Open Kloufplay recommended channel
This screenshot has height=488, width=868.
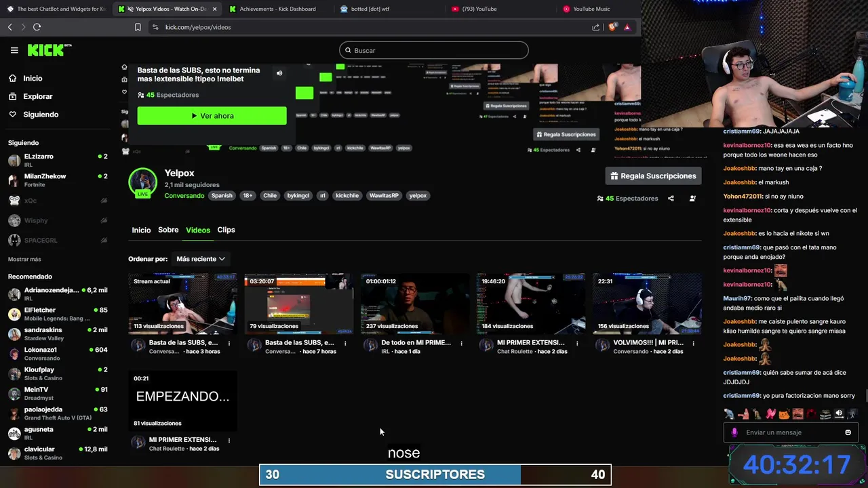pos(58,373)
